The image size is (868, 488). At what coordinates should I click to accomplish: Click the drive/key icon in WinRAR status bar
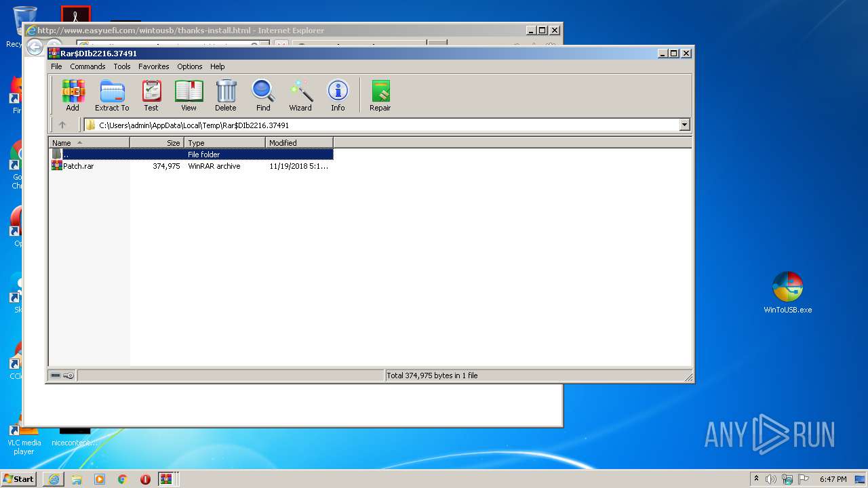[x=62, y=375]
